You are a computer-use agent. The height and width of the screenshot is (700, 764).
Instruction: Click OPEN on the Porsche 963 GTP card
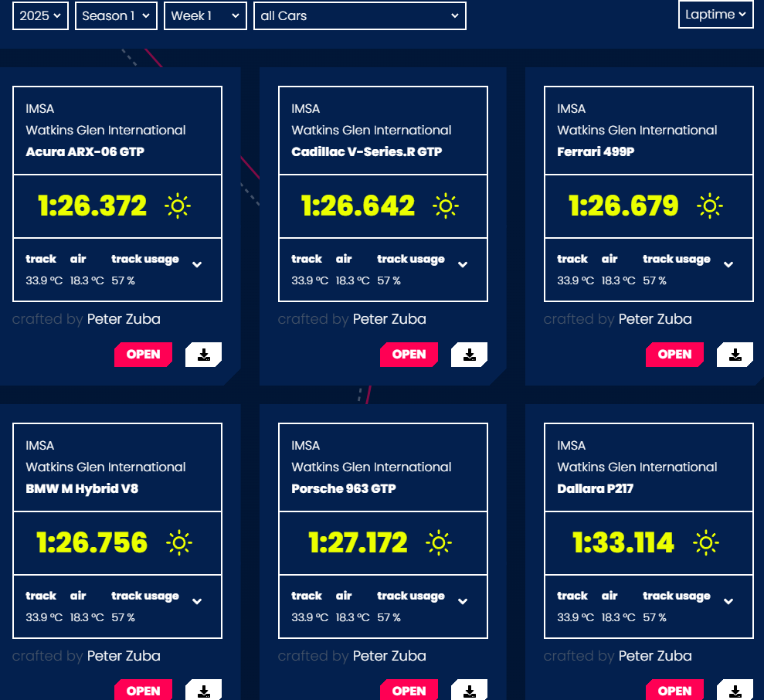409,690
